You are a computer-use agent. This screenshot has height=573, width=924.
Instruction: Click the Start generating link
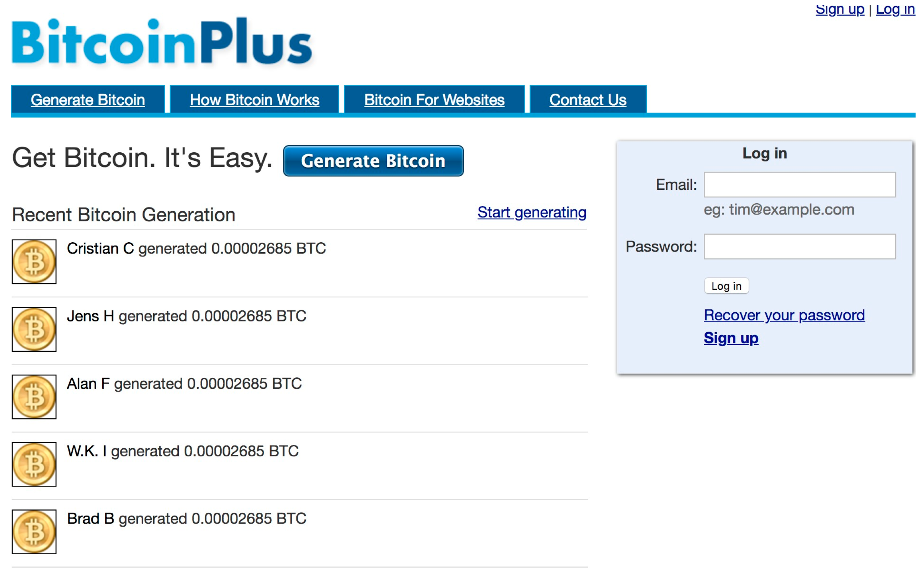point(532,212)
